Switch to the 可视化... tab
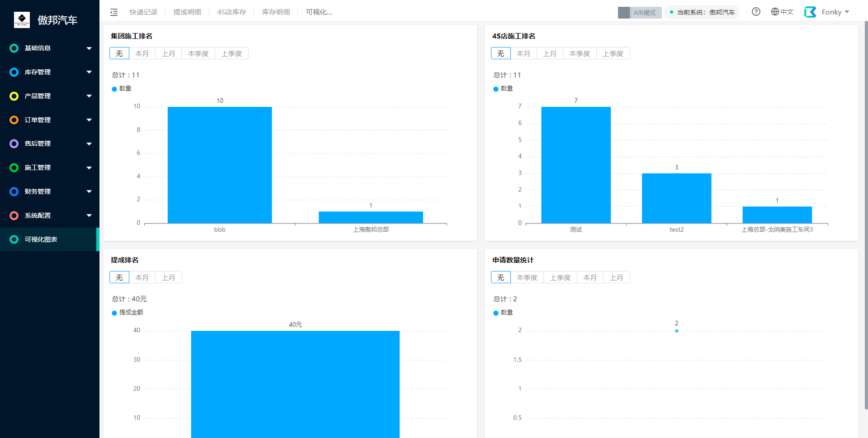Image resolution: width=868 pixels, height=438 pixels. pos(319,12)
